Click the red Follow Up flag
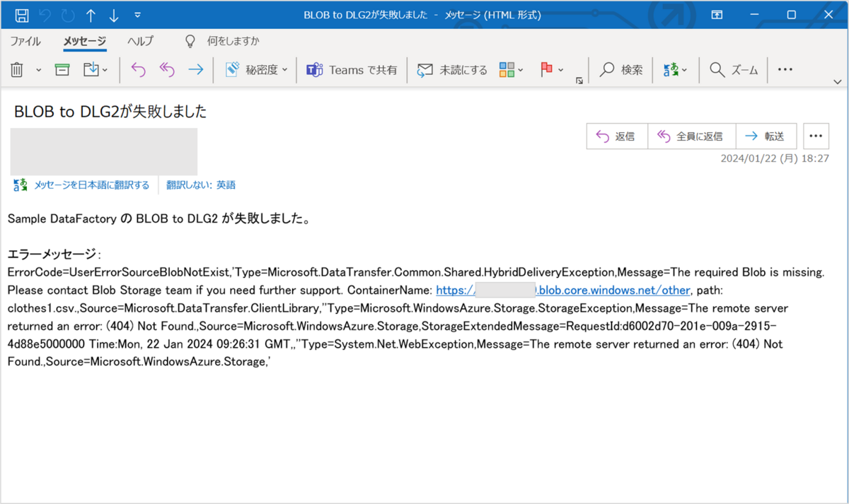Screen dimensions: 849x504 [x=546, y=69]
